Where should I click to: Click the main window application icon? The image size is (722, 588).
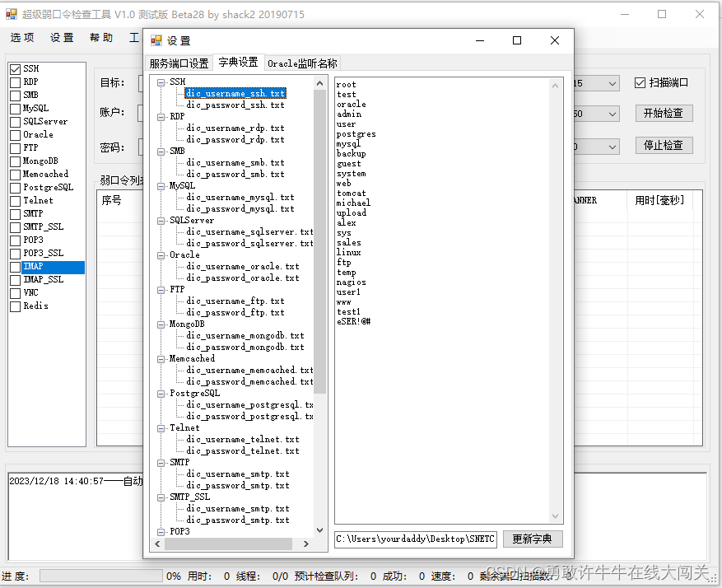11,14
